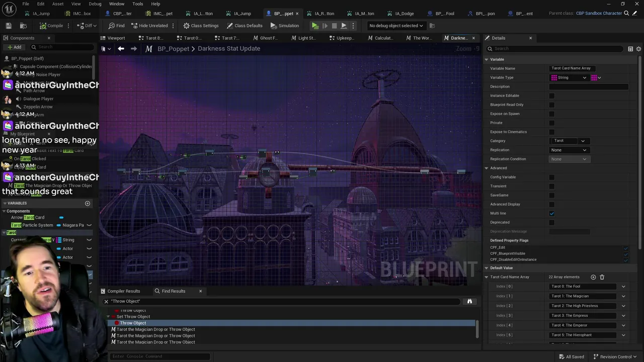
Task: Enable the Private checkbox
Action: 552,123
